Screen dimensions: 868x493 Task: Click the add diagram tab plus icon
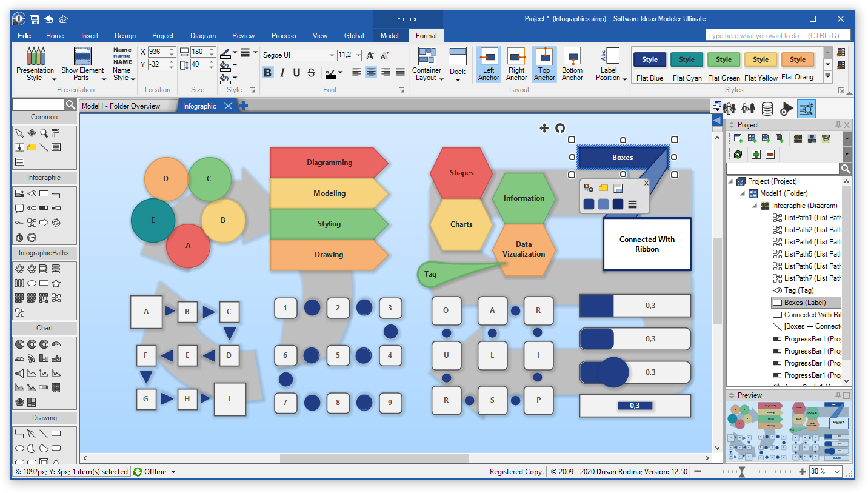(244, 106)
